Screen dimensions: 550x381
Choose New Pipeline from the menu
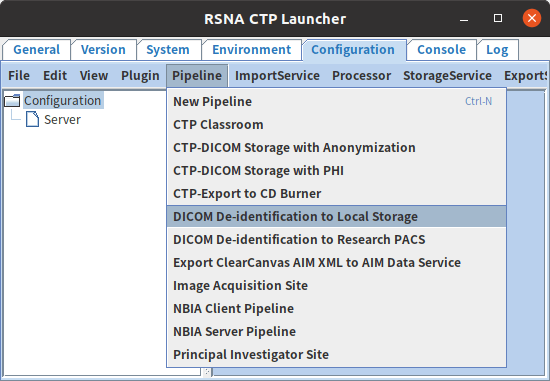[336, 101]
